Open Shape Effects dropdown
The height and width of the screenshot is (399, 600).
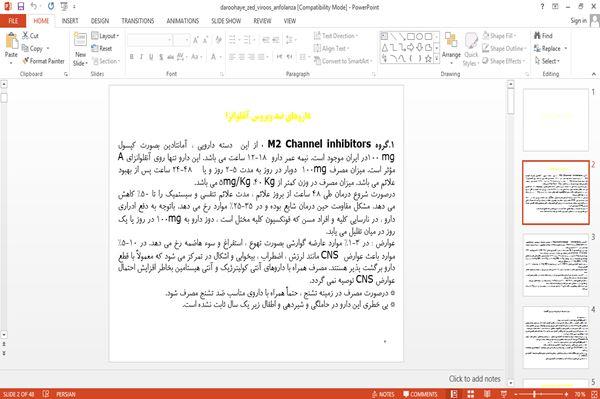coord(504,61)
